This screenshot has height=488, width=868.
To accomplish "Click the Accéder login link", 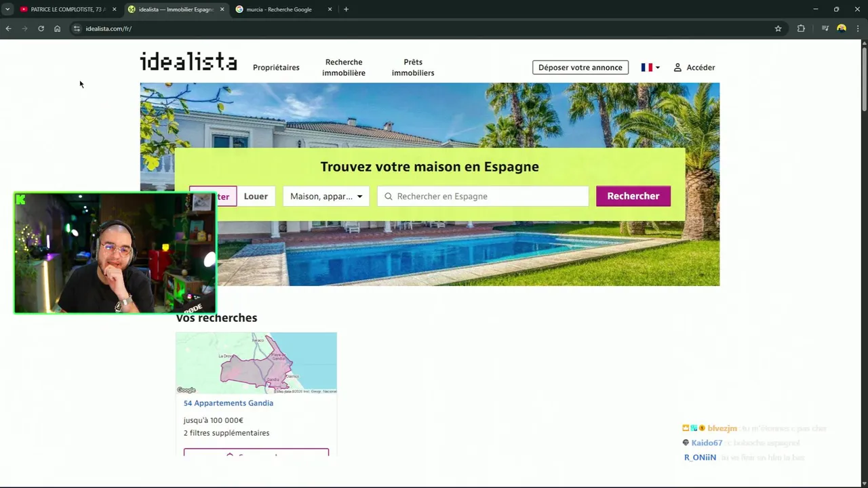I will (701, 68).
